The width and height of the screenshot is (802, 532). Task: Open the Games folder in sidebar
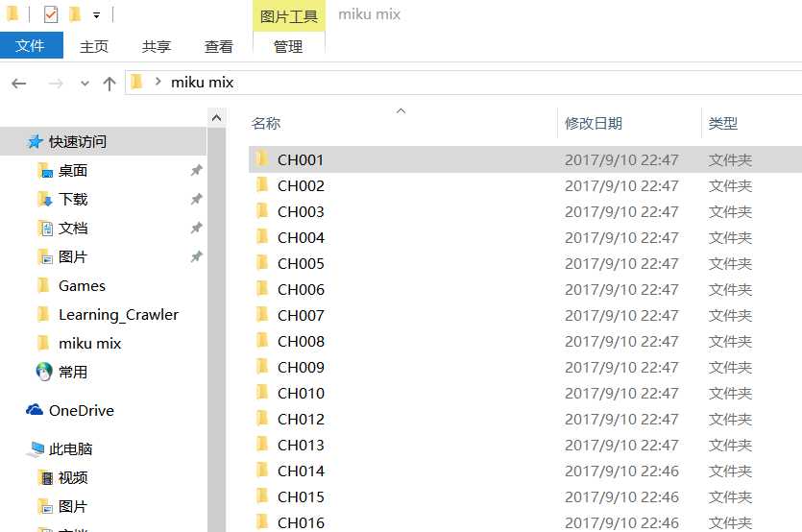click(82, 285)
